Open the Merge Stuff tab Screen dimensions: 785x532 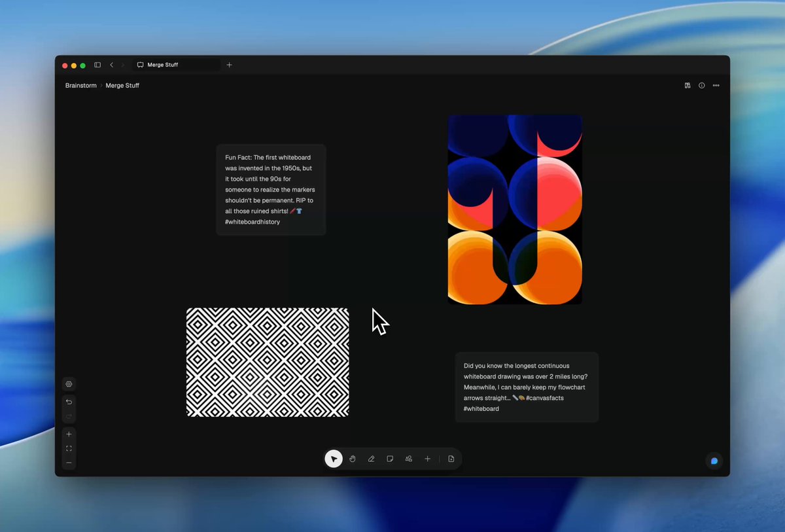coord(177,65)
